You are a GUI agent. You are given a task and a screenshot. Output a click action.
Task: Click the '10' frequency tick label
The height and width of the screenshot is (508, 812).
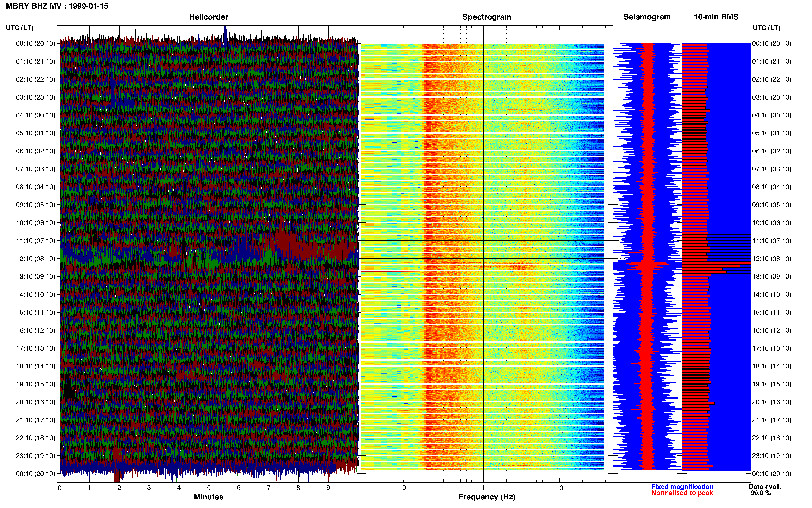559,488
